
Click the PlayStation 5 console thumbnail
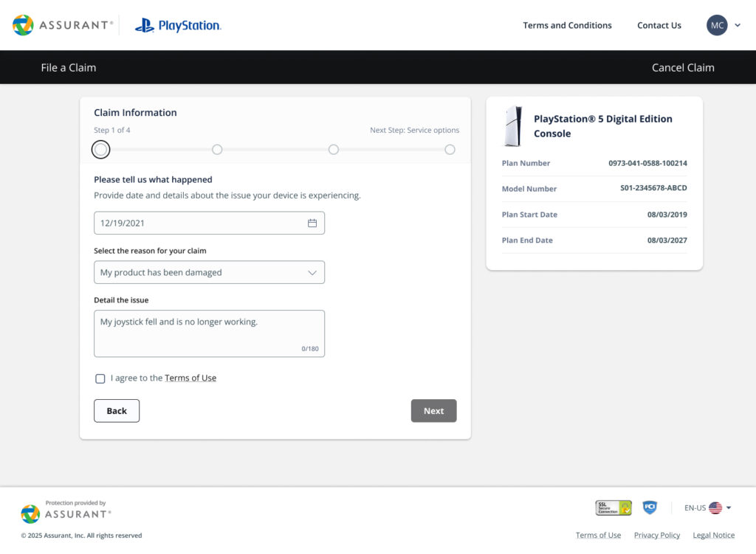click(x=512, y=126)
